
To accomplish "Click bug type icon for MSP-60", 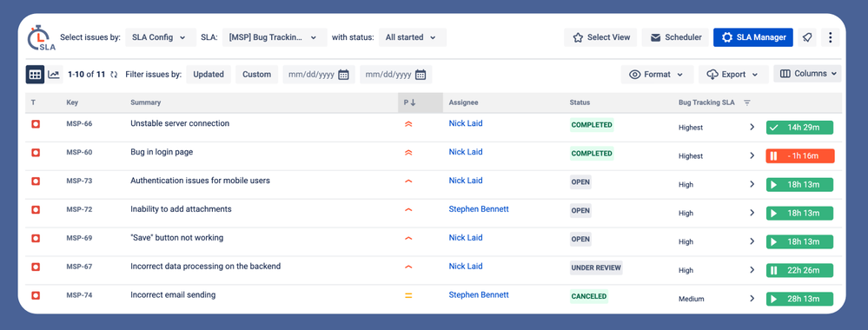I will click(x=36, y=152).
